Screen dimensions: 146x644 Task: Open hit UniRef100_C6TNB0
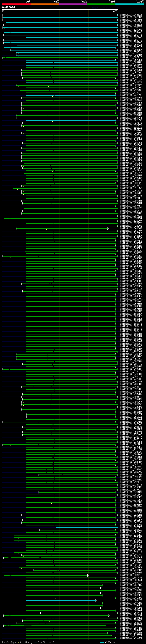[131, 17]
